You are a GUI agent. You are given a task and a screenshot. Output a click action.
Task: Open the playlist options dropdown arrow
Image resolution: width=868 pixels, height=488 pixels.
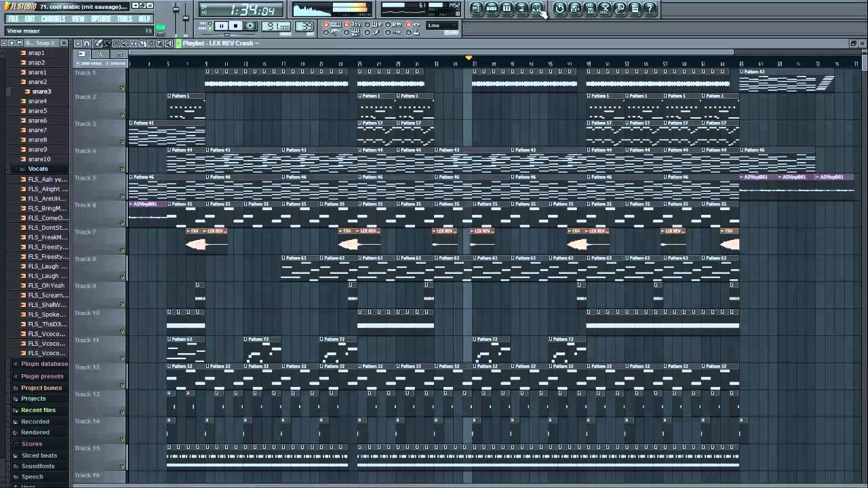(x=77, y=43)
